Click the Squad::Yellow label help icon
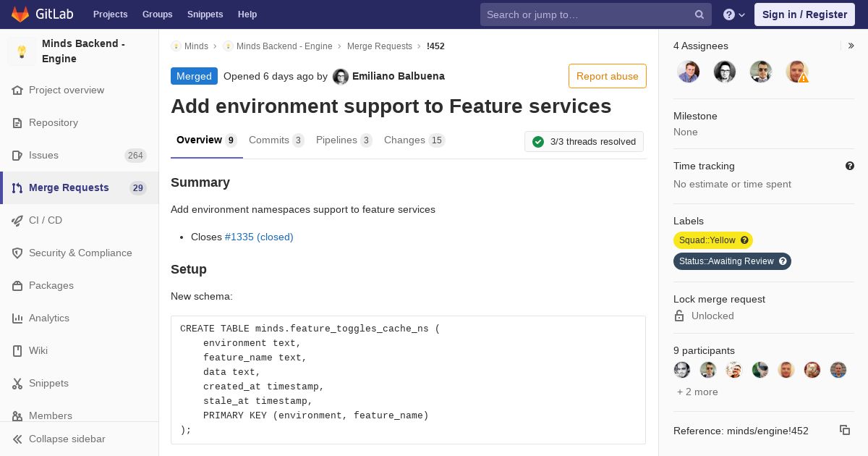Viewport: 868px width, 456px height. (744, 240)
